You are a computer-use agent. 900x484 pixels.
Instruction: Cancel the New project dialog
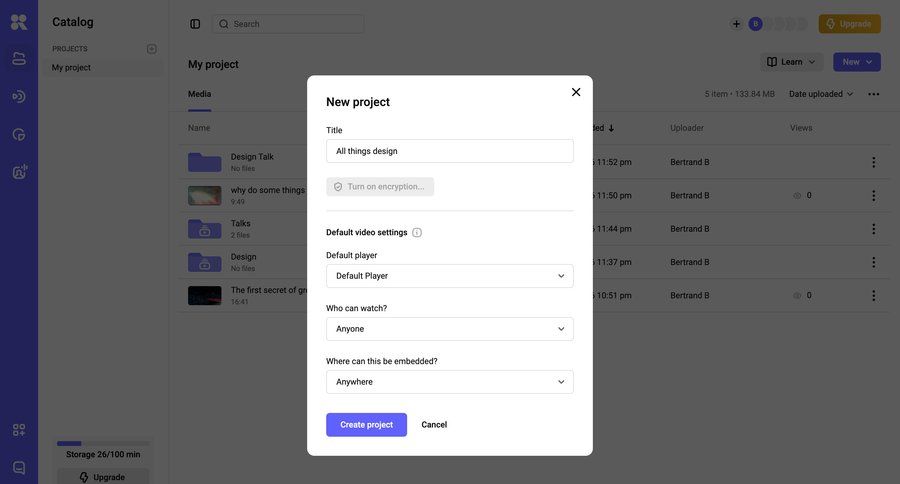click(434, 425)
